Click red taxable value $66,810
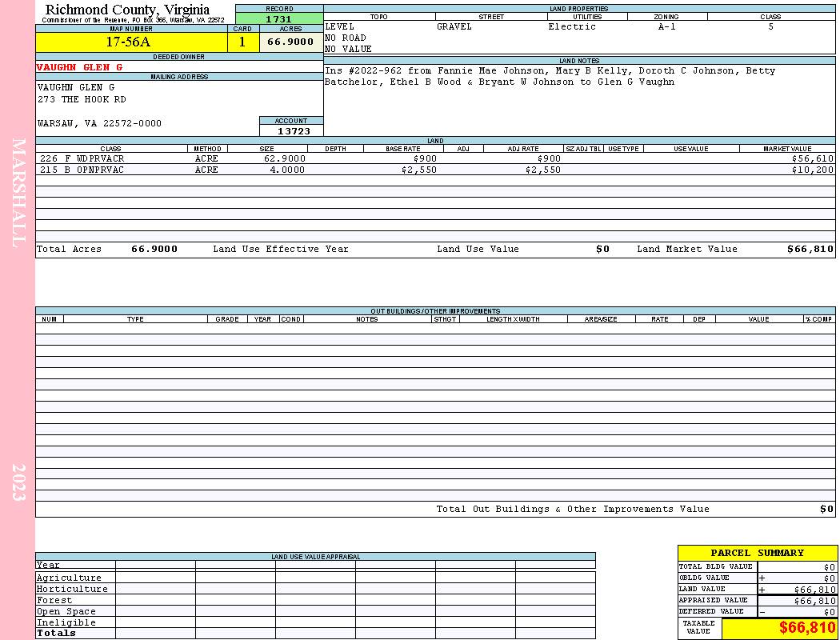Screen dimensions: 840x640 click(806, 628)
